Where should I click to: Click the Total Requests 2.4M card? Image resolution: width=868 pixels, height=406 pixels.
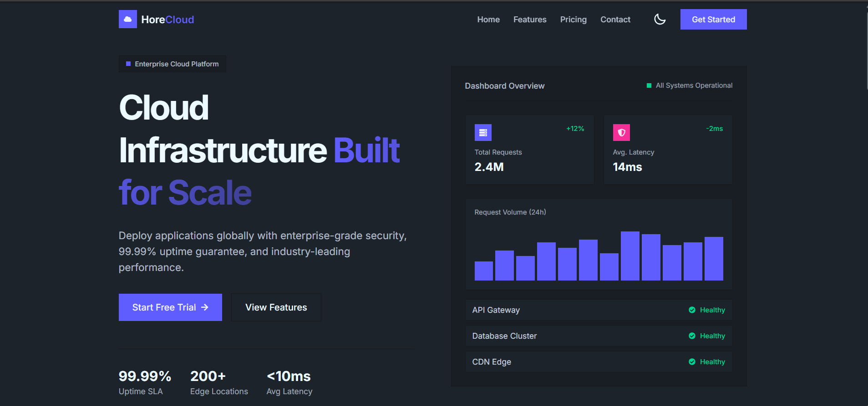click(529, 150)
